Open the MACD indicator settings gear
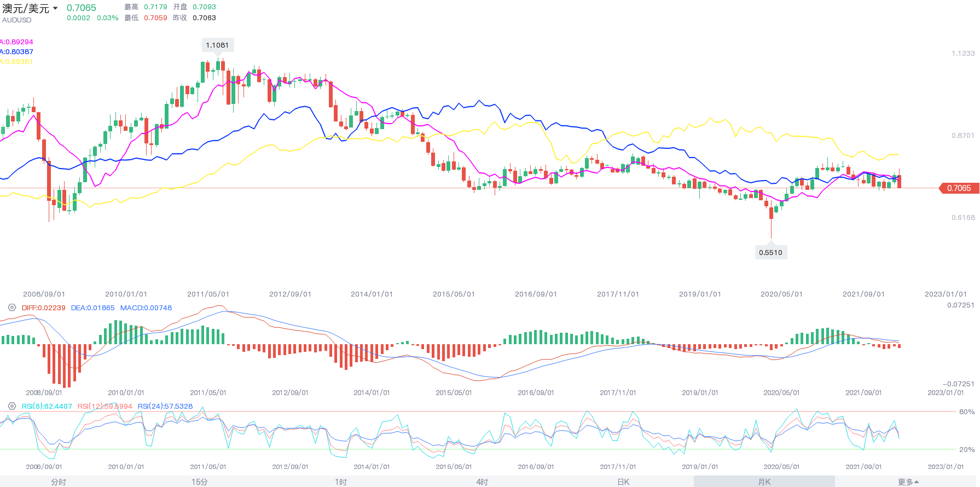This screenshot has height=487, width=980. click(x=12, y=308)
